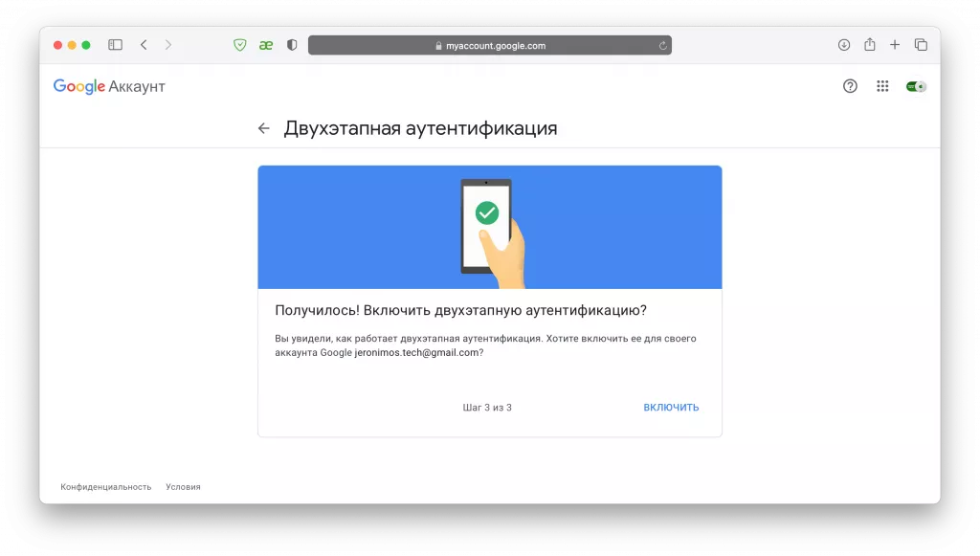Image resolution: width=980 pixels, height=556 pixels.
Task: Open the Share menu icon
Action: tap(869, 44)
